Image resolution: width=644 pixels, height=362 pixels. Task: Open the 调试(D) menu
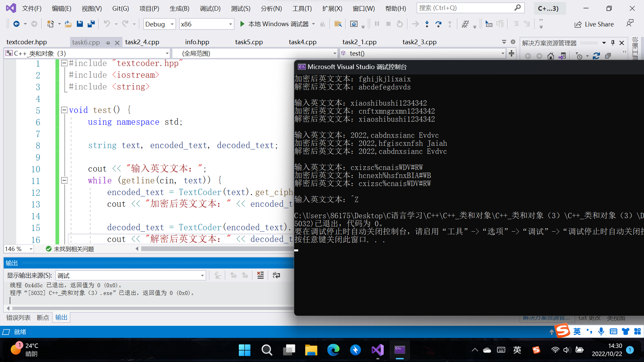pos(210,8)
